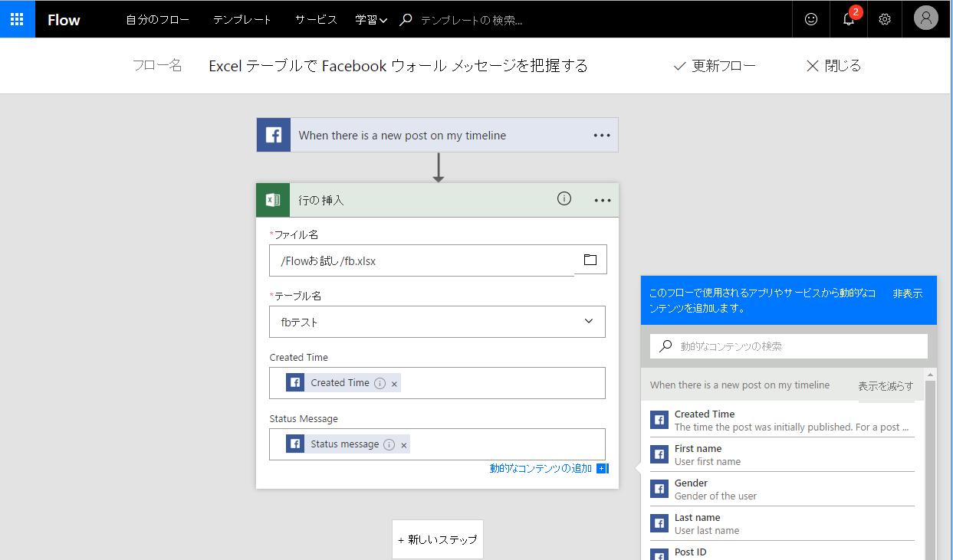
Task: Hide dynamic content panel via 非表示
Action: (x=907, y=293)
